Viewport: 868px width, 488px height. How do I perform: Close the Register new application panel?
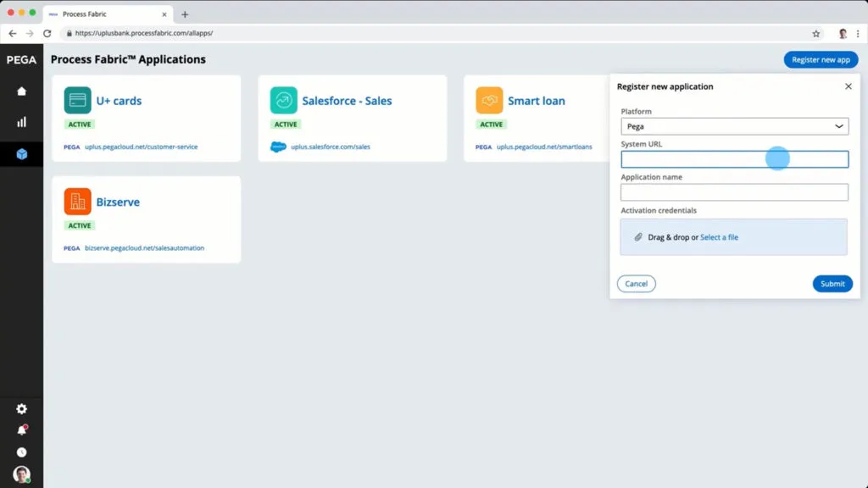848,86
